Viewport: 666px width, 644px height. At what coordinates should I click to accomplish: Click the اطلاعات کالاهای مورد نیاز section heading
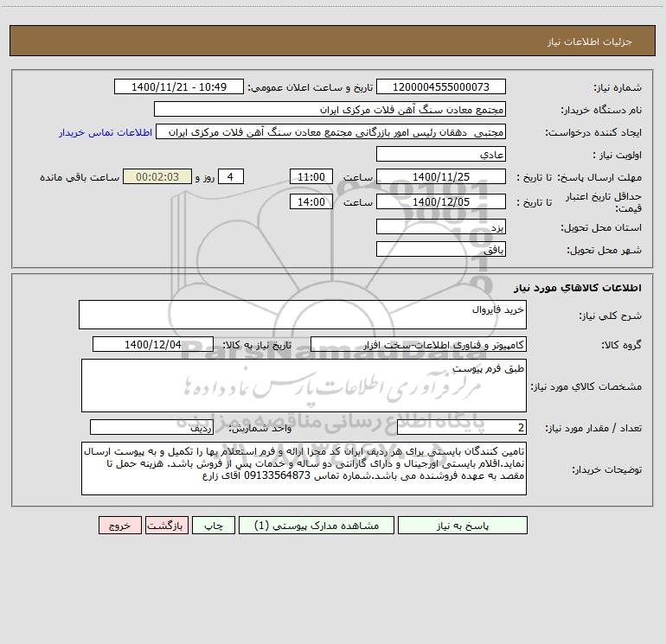click(578, 288)
